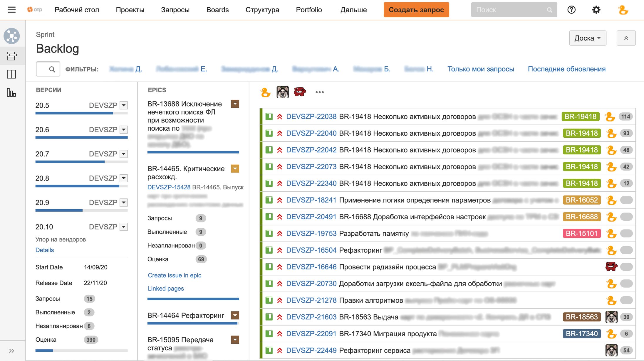Open the BR-15095 epic dropdown arrow

[x=235, y=340]
